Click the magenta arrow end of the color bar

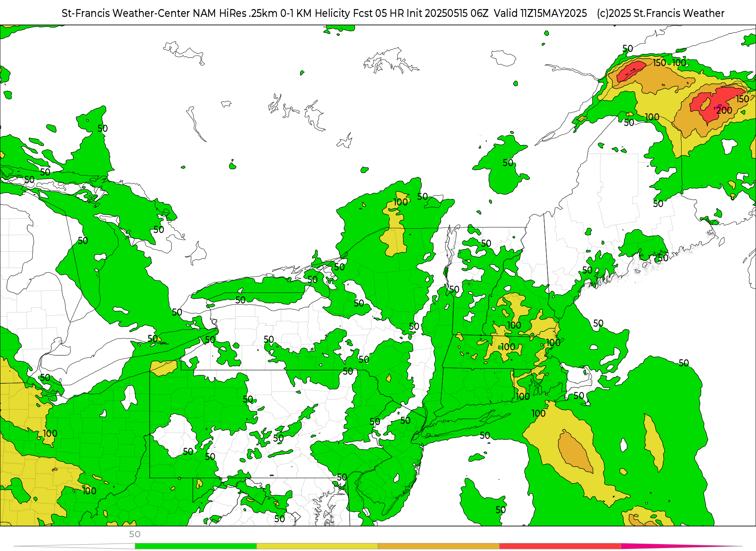pyautogui.click(x=681, y=546)
